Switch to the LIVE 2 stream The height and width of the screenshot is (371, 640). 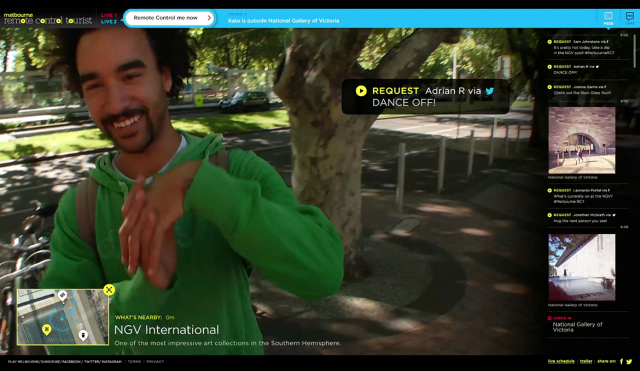pyautogui.click(x=109, y=22)
